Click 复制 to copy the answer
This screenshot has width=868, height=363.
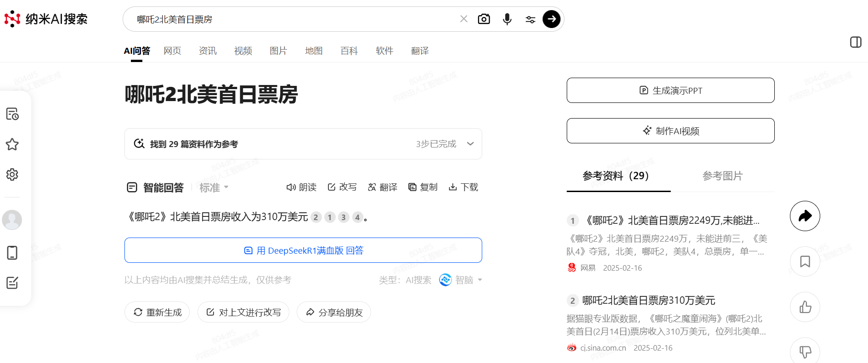pyautogui.click(x=423, y=187)
